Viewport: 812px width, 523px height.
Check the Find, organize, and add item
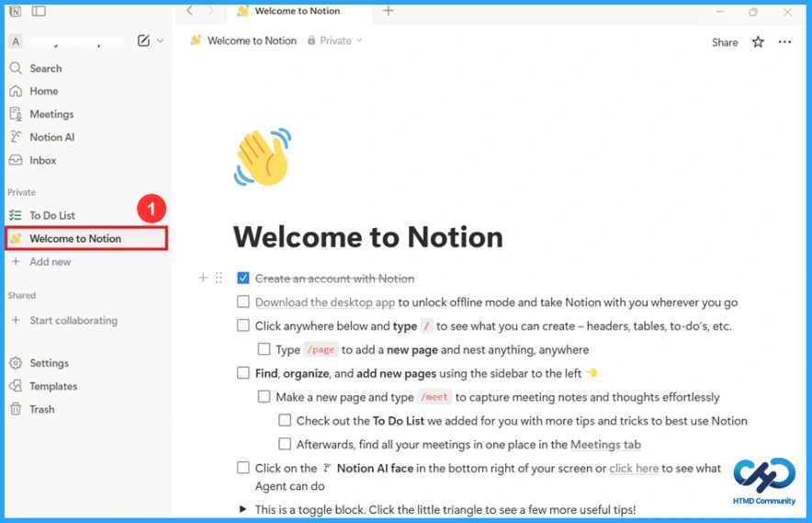coord(242,372)
